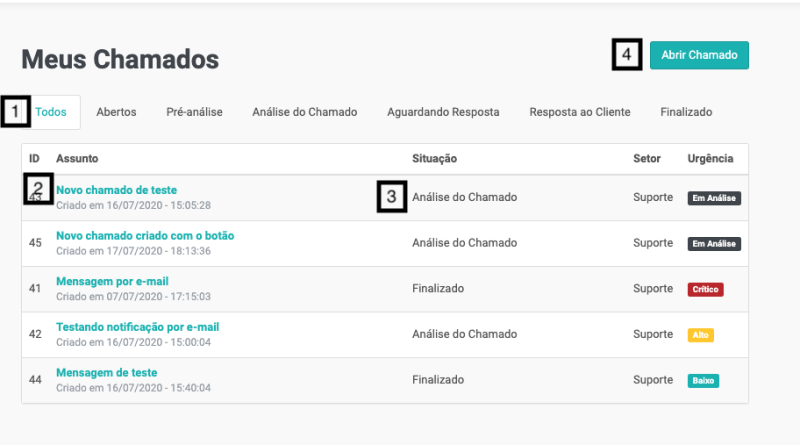The width and height of the screenshot is (800, 445).
Task: Click the red Crítico urgency badge
Action: click(705, 289)
